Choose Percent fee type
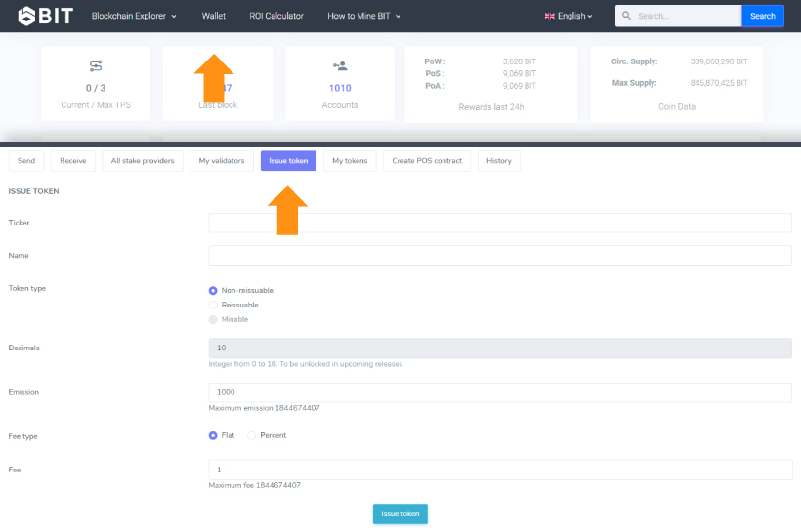Image resolution: width=801 pixels, height=532 pixels. pyautogui.click(x=252, y=435)
